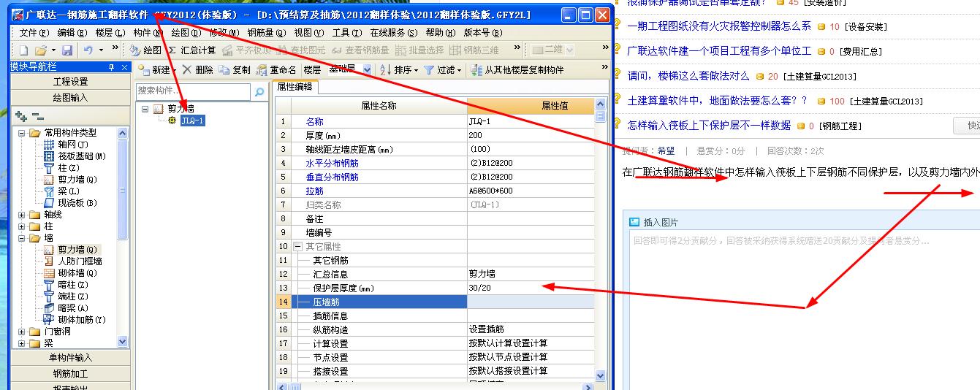Expand the 柱 folder
The image size is (980, 390).
point(22,226)
